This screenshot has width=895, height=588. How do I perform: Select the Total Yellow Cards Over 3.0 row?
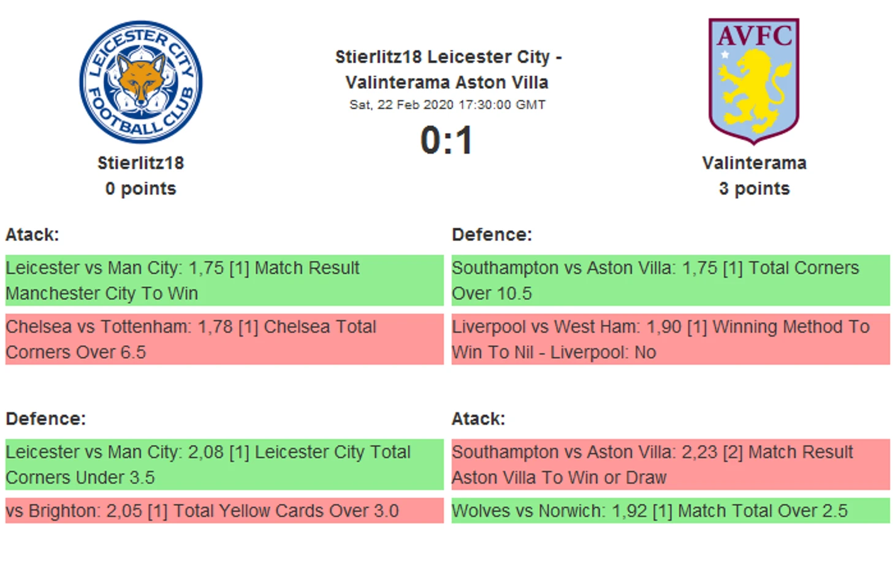pyautogui.click(x=224, y=511)
